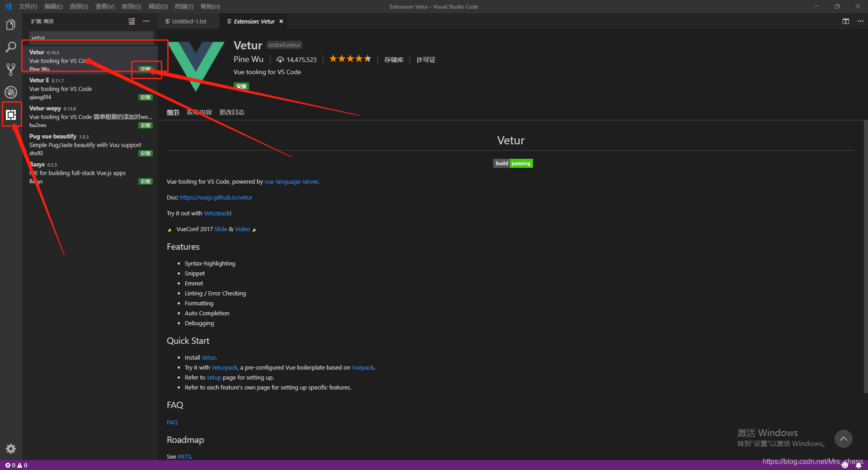Click the download count 14,475,523

[297, 60]
